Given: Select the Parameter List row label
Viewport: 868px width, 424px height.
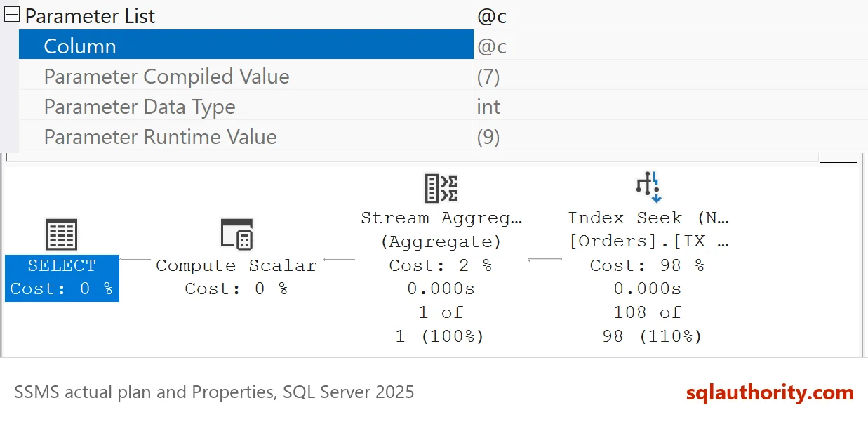Looking at the screenshot, I should pyautogui.click(x=90, y=16).
